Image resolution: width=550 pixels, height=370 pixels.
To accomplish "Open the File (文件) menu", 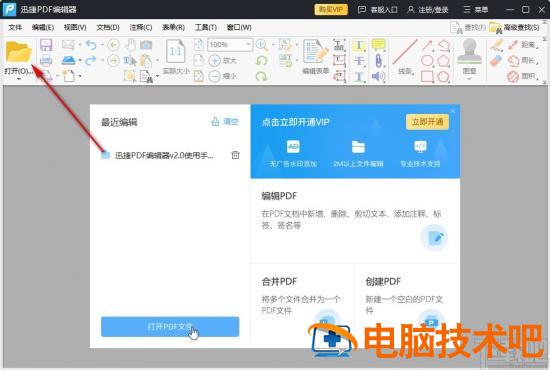I will [15, 27].
